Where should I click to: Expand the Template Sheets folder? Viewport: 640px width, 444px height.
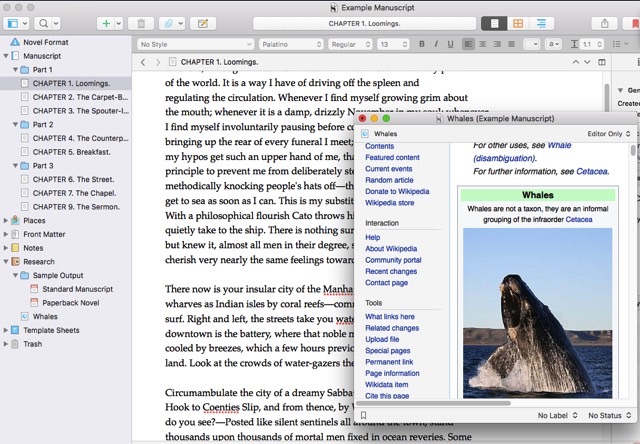click(6, 330)
